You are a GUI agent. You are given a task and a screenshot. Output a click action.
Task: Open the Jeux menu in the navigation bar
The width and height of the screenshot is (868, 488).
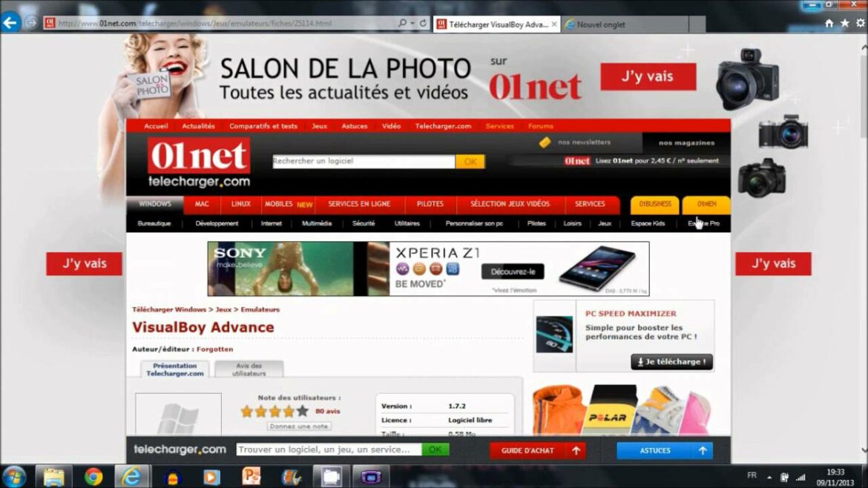coord(319,126)
